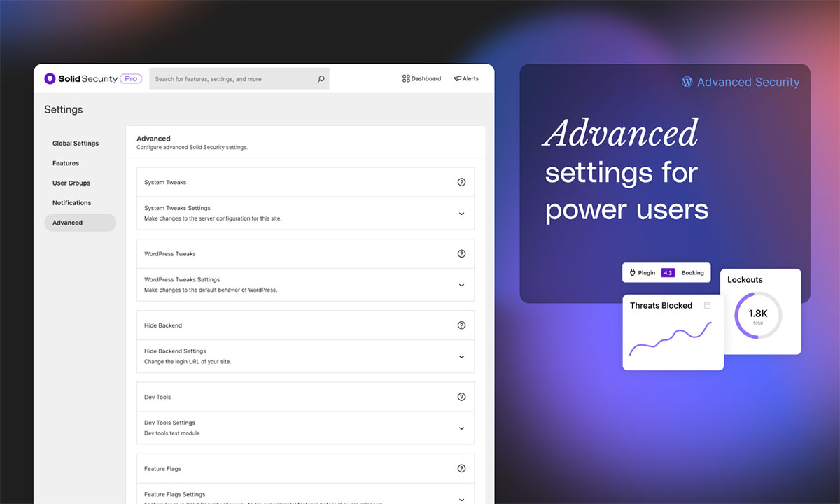Click the Advanced section heading
Viewport: 840px width, 504px height.
coord(153,139)
